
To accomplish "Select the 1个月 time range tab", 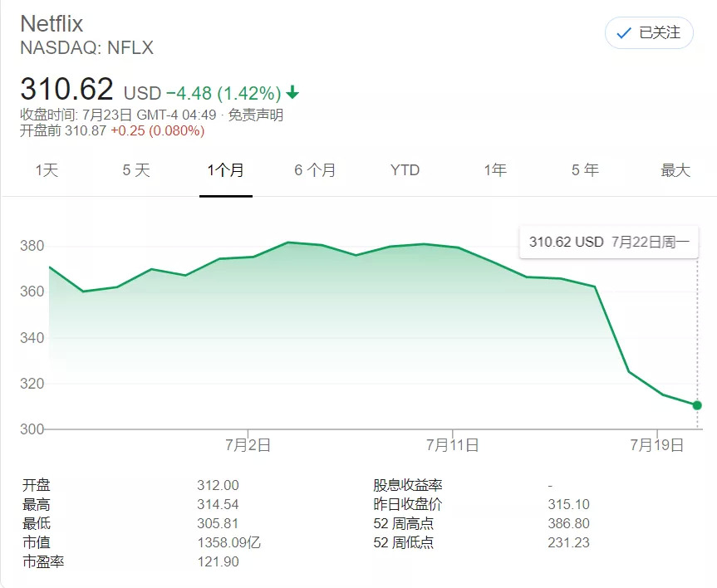I will 225,170.
